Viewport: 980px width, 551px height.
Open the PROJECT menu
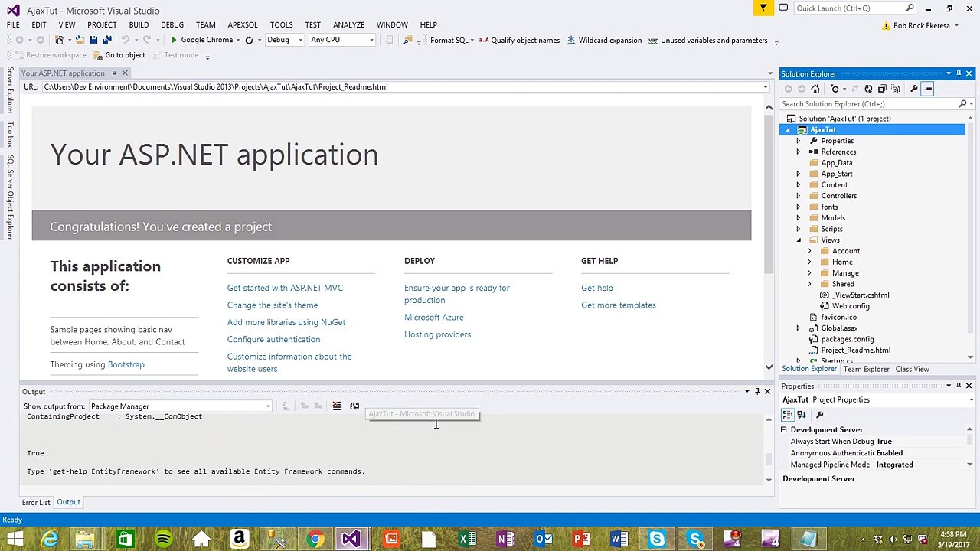102,25
